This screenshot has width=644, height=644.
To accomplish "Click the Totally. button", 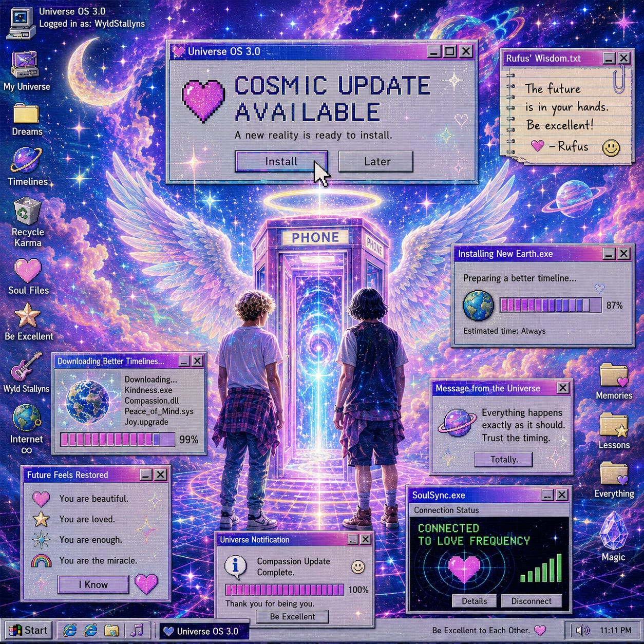I will (503, 459).
